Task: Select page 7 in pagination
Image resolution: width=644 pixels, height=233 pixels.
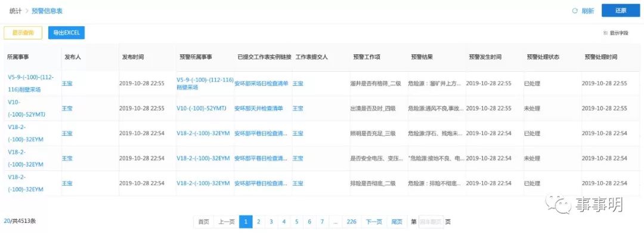Action: pyautogui.click(x=322, y=222)
